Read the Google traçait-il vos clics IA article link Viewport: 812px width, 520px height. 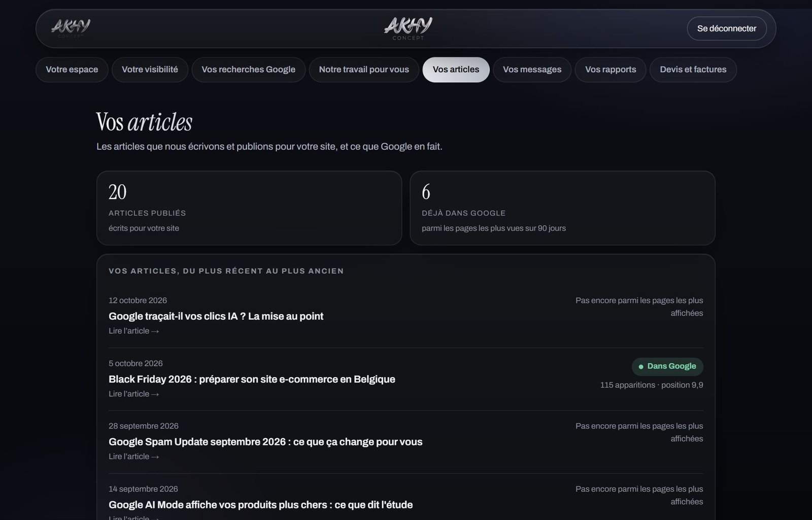point(134,331)
